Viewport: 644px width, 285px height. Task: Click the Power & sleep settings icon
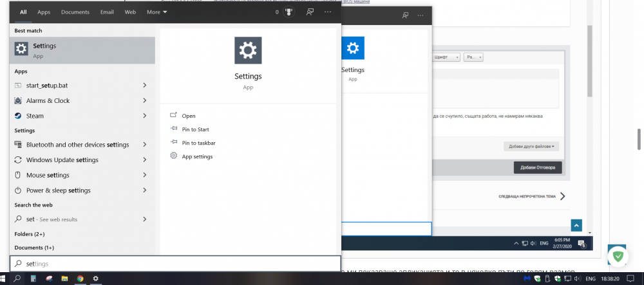(17, 190)
